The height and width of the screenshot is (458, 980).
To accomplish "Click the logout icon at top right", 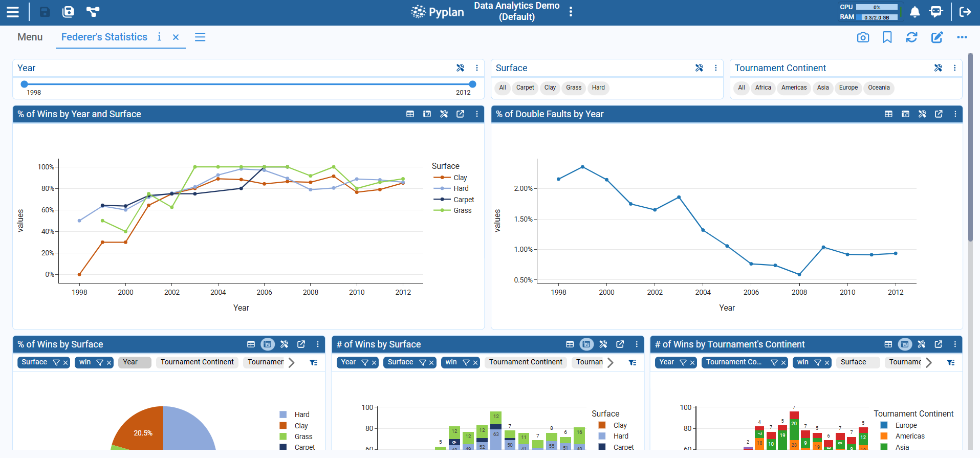I will [x=965, y=12].
